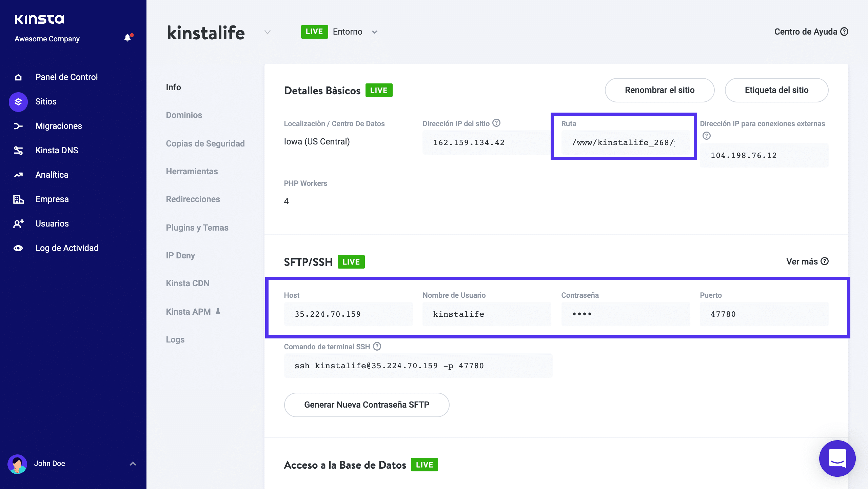Open the Sitios layers icon
Screen dimensions: 868x489
(18, 102)
